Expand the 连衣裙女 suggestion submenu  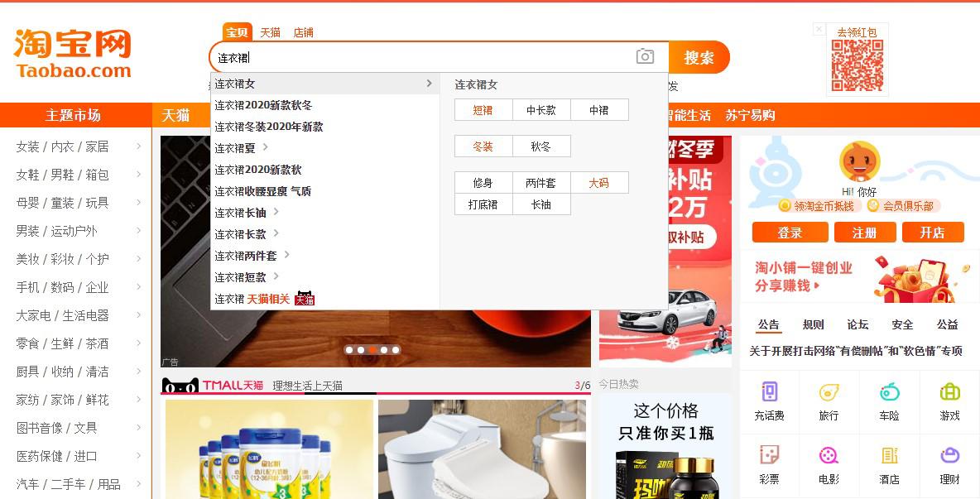pyautogui.click(x=429, y=84)
